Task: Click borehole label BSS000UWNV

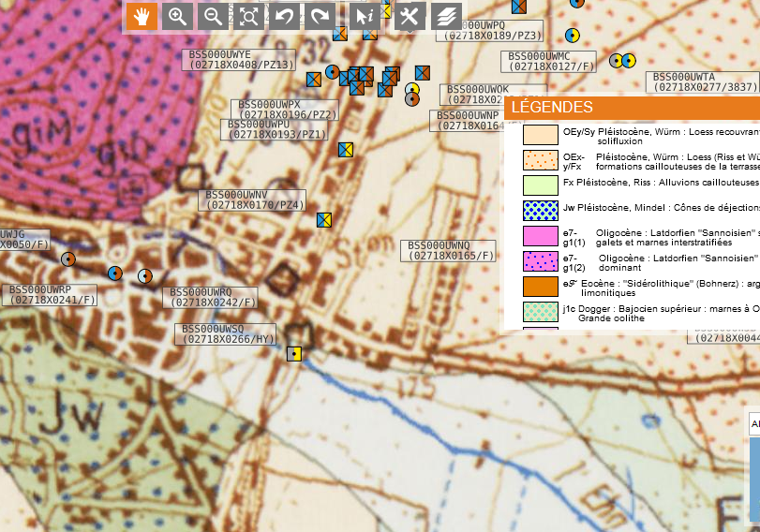Action: coord(255,199)
